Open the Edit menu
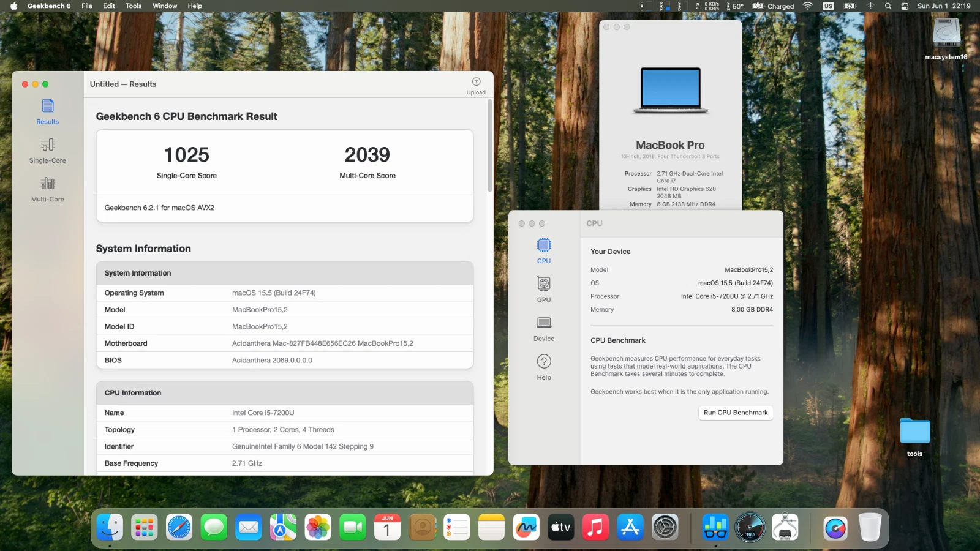 click(109, 6)
